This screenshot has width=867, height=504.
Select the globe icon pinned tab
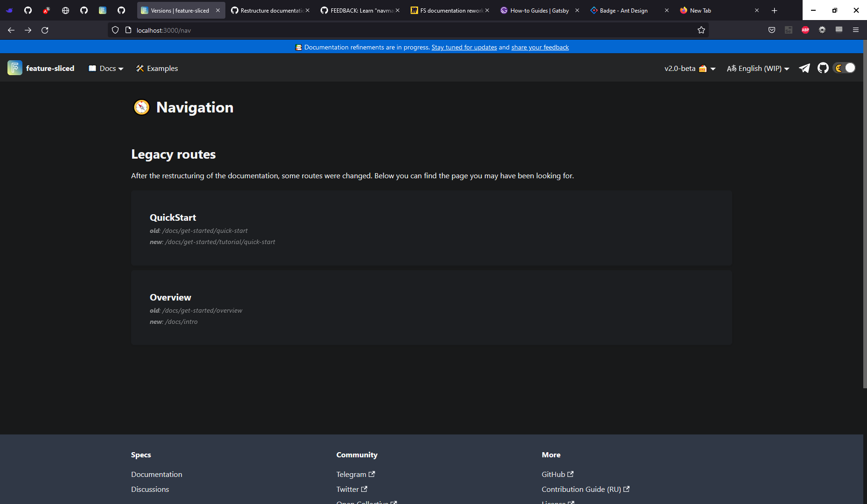[x=65, y=10]
